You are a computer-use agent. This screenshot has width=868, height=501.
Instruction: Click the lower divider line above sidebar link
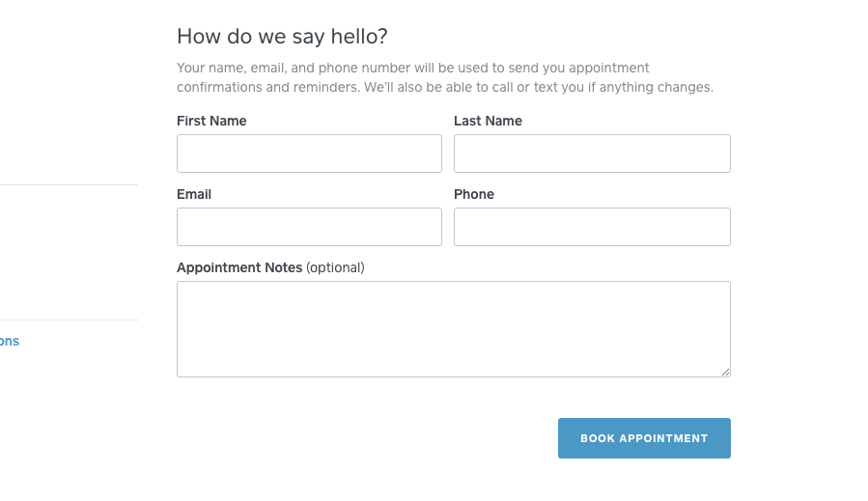tap(69, 320)
